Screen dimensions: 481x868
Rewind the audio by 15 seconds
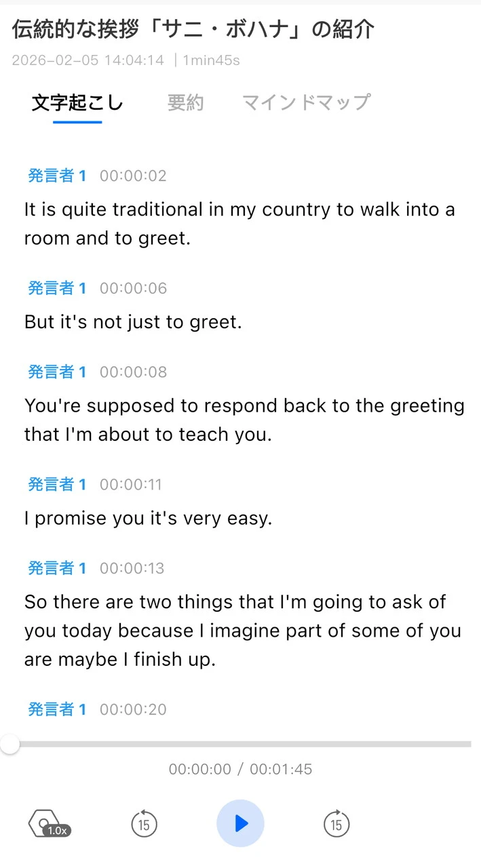click(x=143, y=824)
